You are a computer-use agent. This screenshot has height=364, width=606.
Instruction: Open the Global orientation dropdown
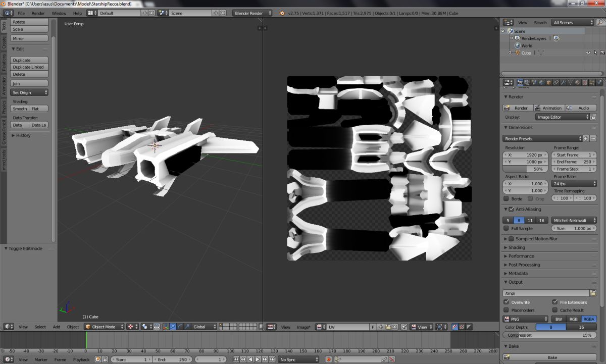coord(204,327)
